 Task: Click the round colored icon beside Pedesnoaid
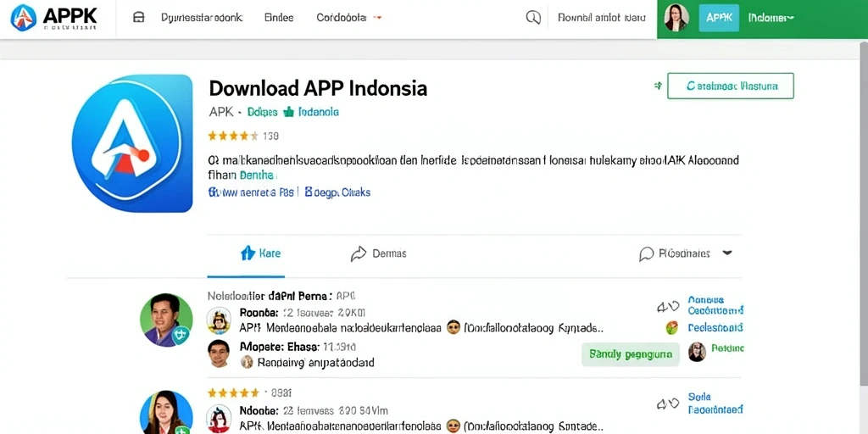pyautogui.click(x=671, y=327)
